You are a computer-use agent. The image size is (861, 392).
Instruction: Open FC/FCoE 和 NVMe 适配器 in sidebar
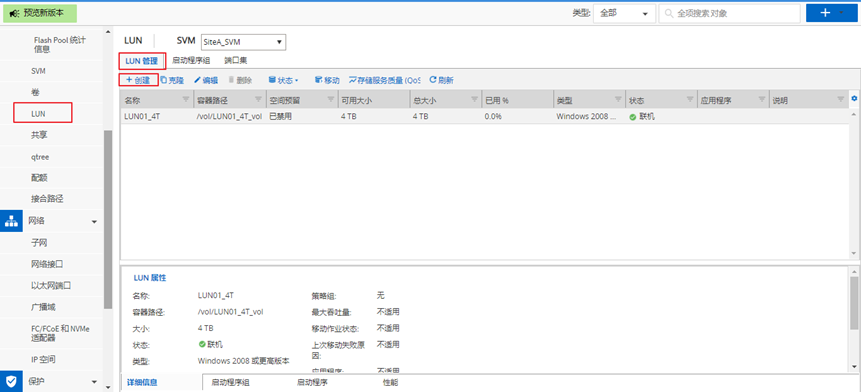[60, 333]
